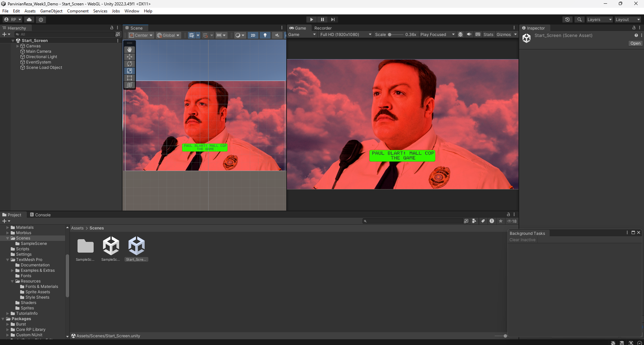Open Unity Cloud services via cloud icon
Viewport: 644px width, 345px height.
29,19
